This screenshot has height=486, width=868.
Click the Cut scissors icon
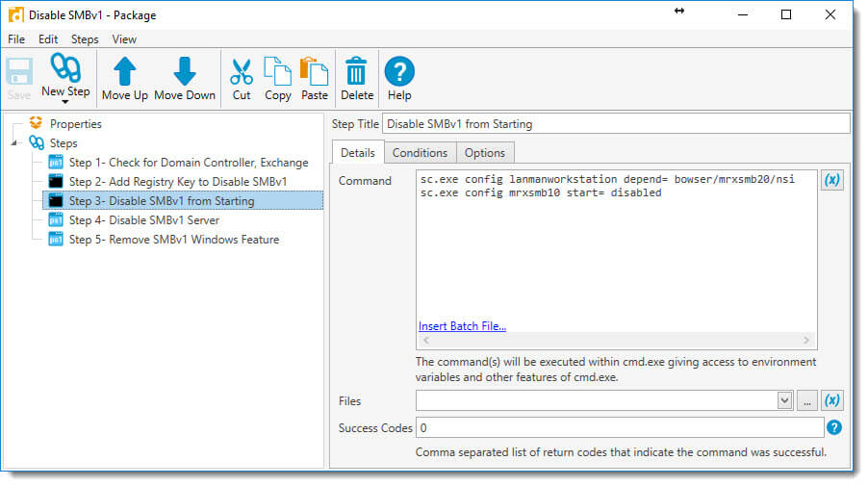242,71
